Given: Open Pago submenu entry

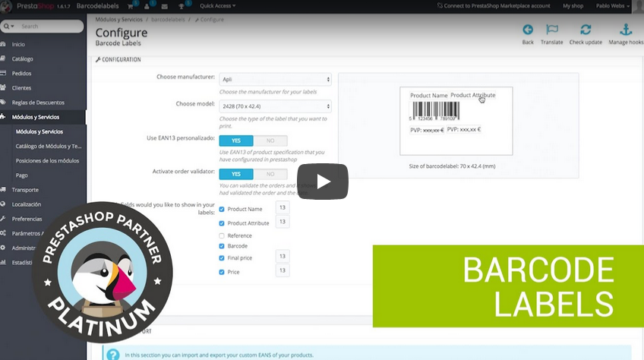Looking at the screenshot, I should pyautogui.click(x=22, y=175).
